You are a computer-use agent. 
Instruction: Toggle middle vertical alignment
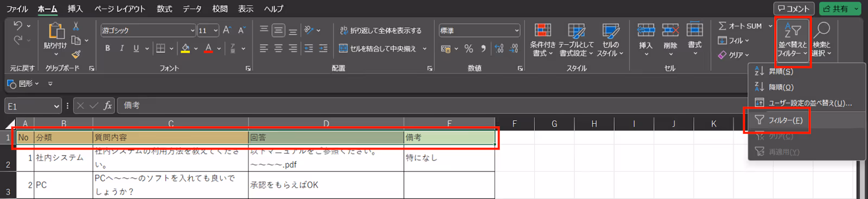tap(278, 30)
